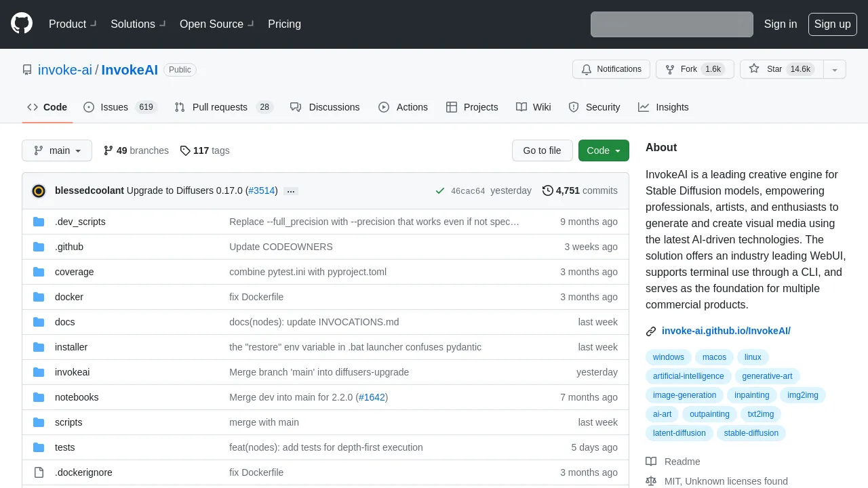Click the folder icon for notebooks
Screen dimensions: 868x488
point(39,397)
